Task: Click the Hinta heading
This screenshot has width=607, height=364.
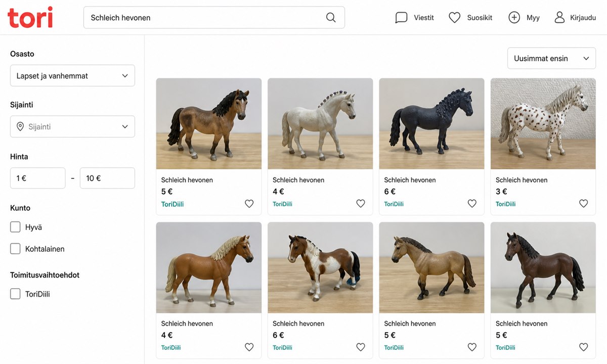Action: (x=19, y=157)
